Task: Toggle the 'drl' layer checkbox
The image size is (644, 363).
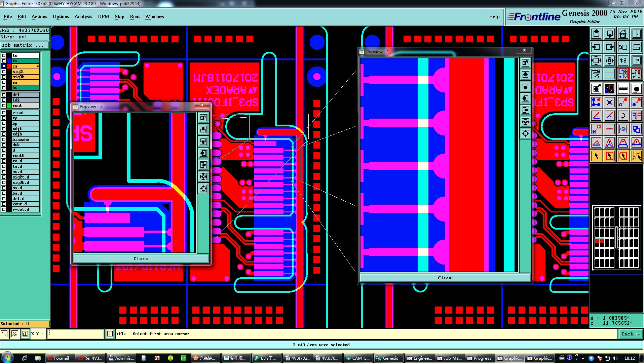Action: coord(4,95)
